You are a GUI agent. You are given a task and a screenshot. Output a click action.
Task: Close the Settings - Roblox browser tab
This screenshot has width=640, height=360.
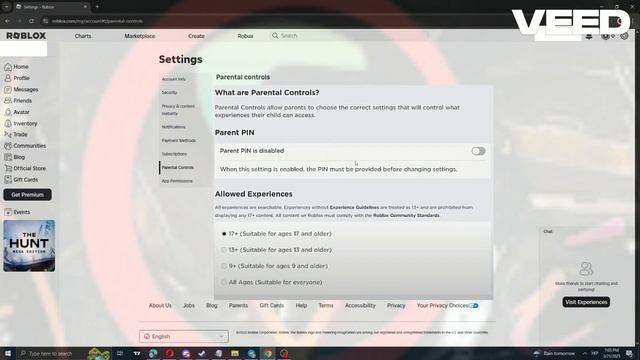(x=85, y=7)
